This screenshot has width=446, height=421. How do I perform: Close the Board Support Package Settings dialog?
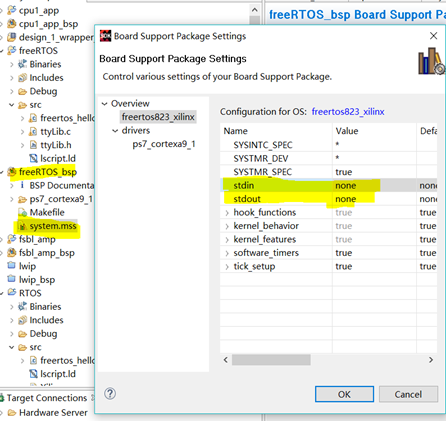[433, 36]
